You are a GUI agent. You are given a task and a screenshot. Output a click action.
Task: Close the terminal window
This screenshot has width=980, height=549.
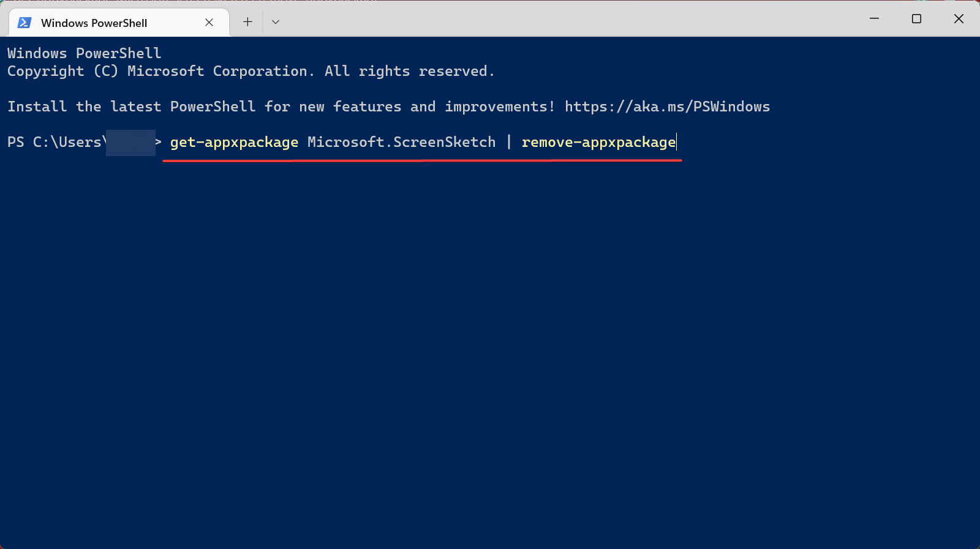pyautogui.click(x=959, y=19)
